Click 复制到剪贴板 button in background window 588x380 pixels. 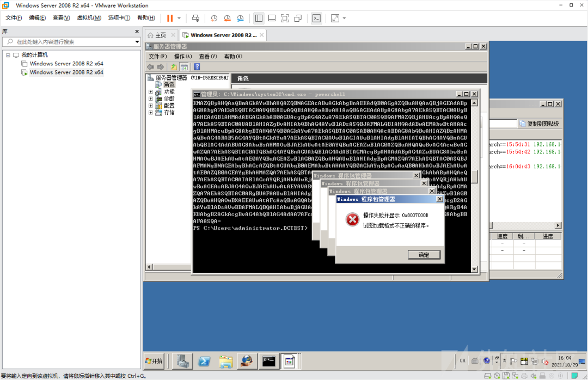pos(540,124)
